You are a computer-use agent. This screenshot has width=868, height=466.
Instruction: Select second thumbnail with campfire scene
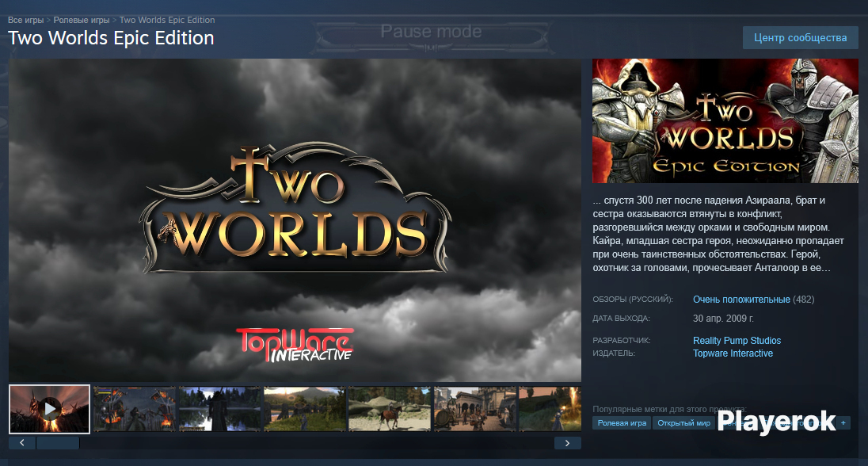pyautogui.click(x=134, y=409)
